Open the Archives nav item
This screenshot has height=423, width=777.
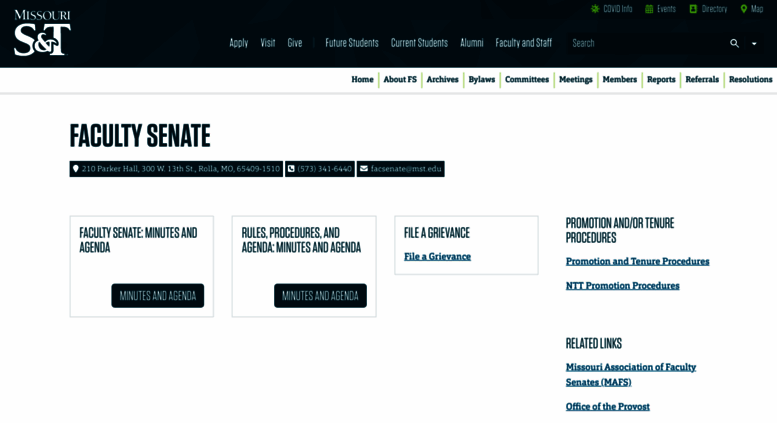pos(443,79)
